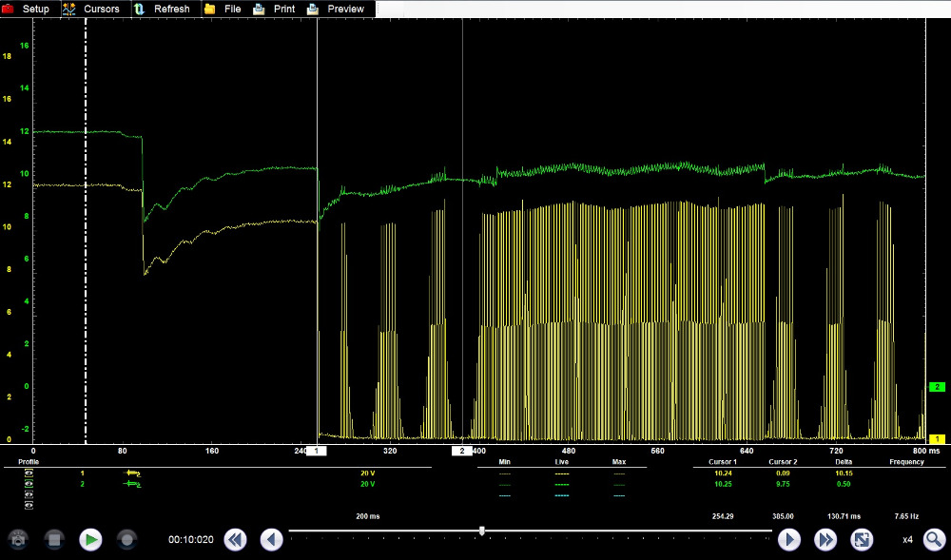Open channel 2 green probe type selector

132,484
